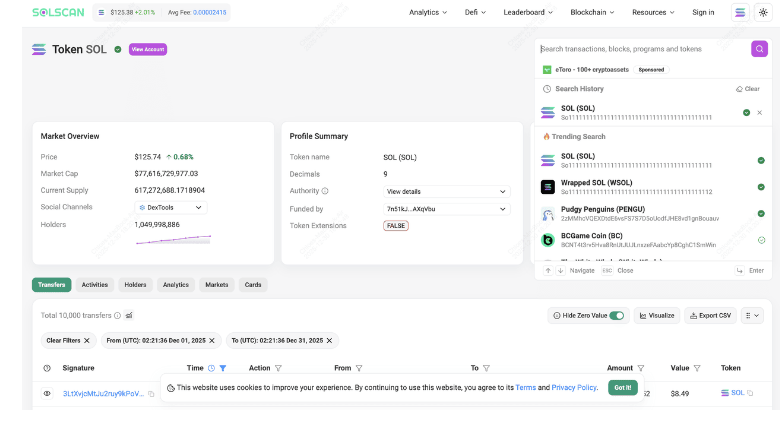This screenshot has height=422, width=780.
Task: Toggle the Hide Zero Value switch
Action: (617, 316)
